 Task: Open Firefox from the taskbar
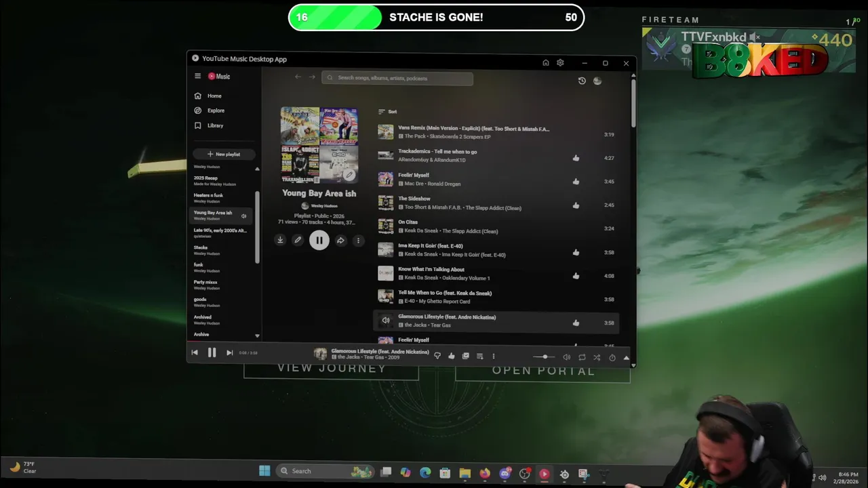pos(485,473)
